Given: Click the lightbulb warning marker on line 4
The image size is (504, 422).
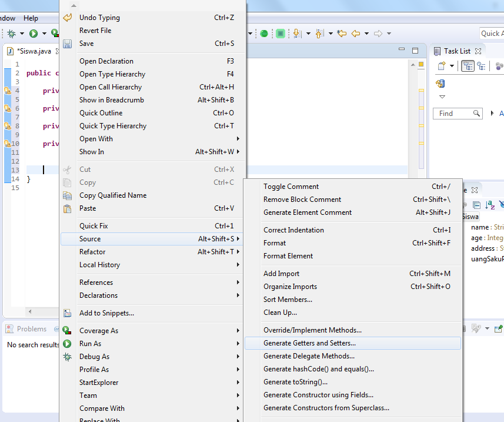Looking at the screenshot, I should (8, 91).
